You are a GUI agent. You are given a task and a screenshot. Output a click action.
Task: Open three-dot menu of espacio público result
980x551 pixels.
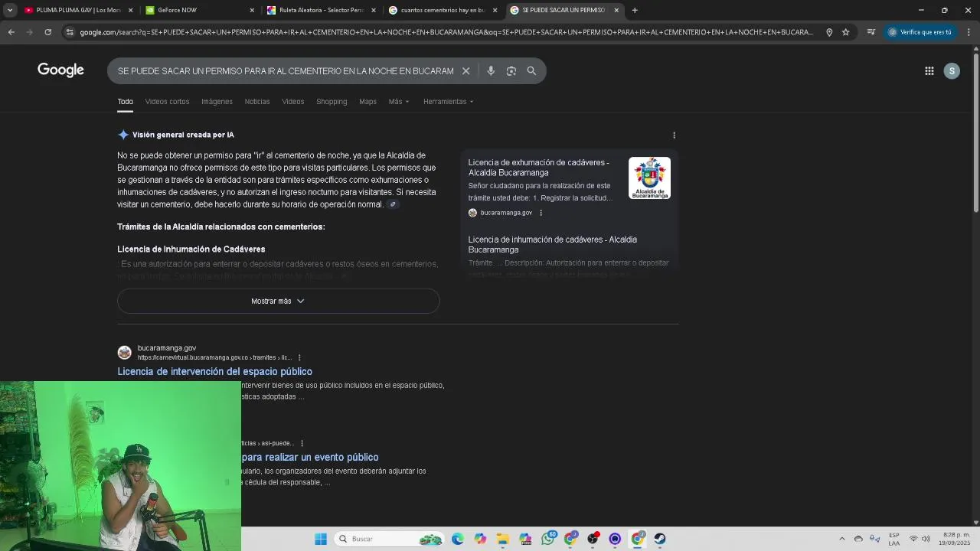[x=299, y=357]
